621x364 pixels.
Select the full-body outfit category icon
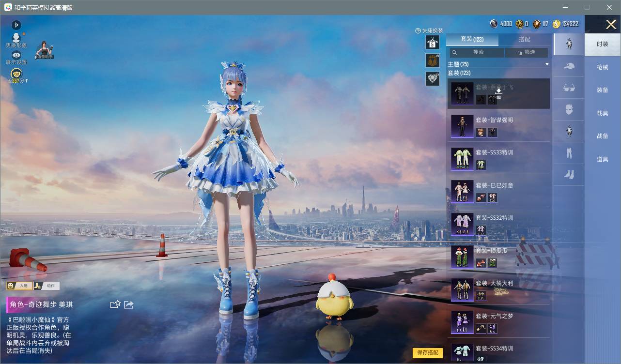(569, 44)
